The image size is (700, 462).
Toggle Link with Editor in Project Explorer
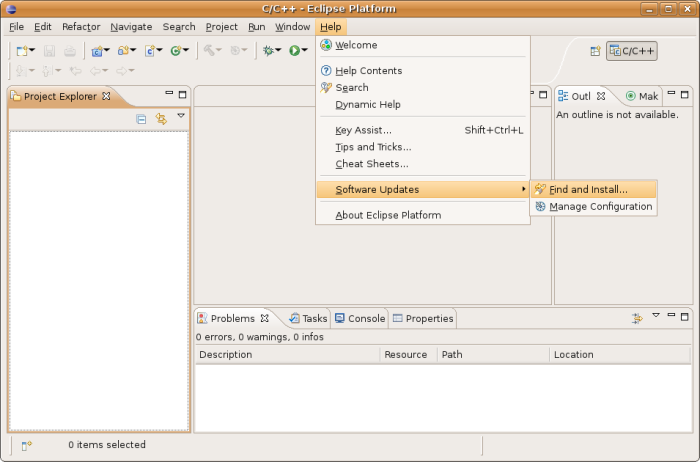tap(160, 119)
